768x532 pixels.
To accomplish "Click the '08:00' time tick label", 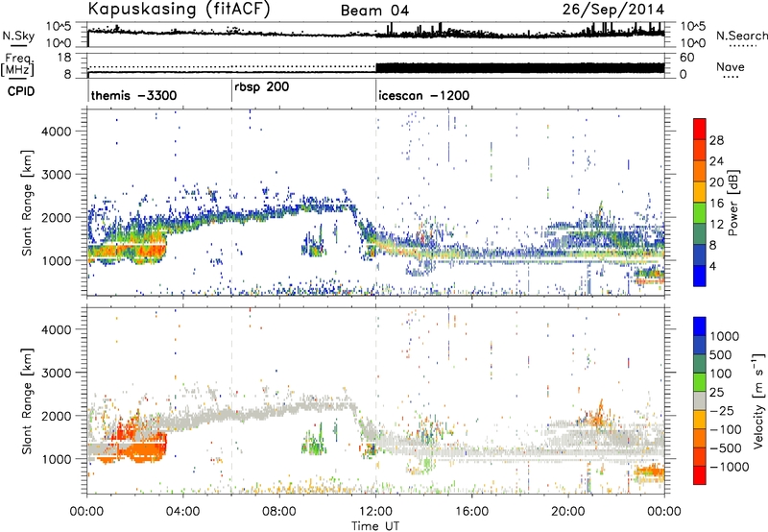I will [279, 512].
